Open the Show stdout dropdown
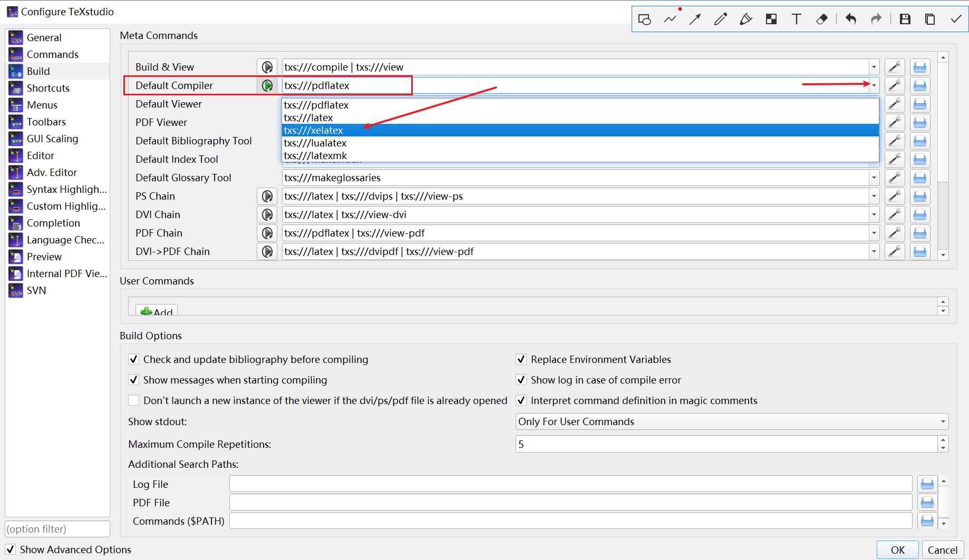Image resolution: width=969 pixels, height=560 pixels. [x=732, y=421]
